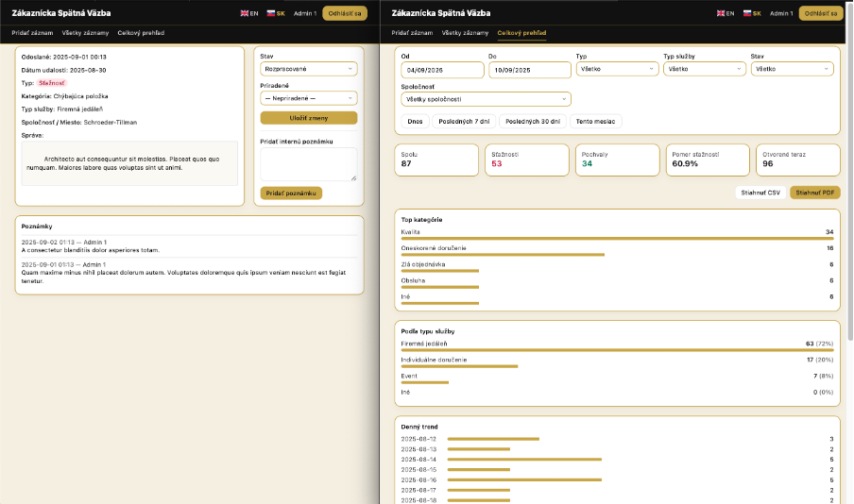Click Spoločnosť / Miesto Schroeder-Tillman text

point(79,123)
